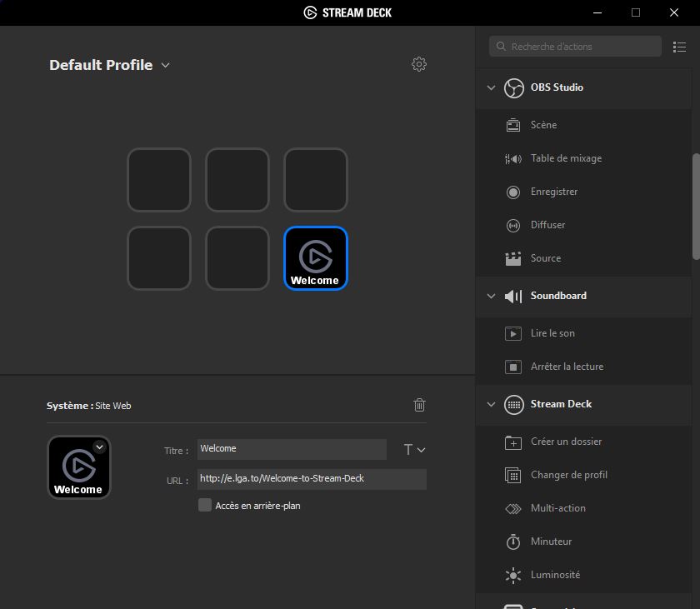Click the Diffuser stream icon
The height and width of the screenshot is (609, 700).
pyautogui.click(x=513, y=225)
